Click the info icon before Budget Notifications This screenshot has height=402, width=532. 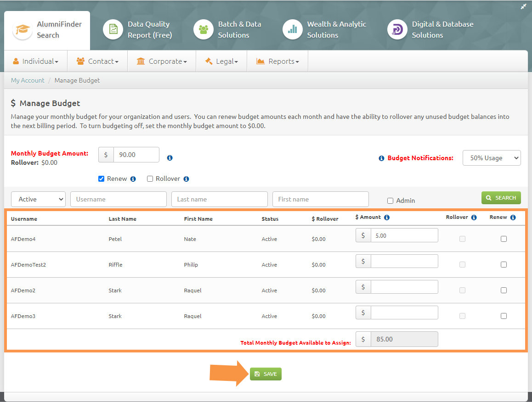pyautogui.click(x=381, y=158)
